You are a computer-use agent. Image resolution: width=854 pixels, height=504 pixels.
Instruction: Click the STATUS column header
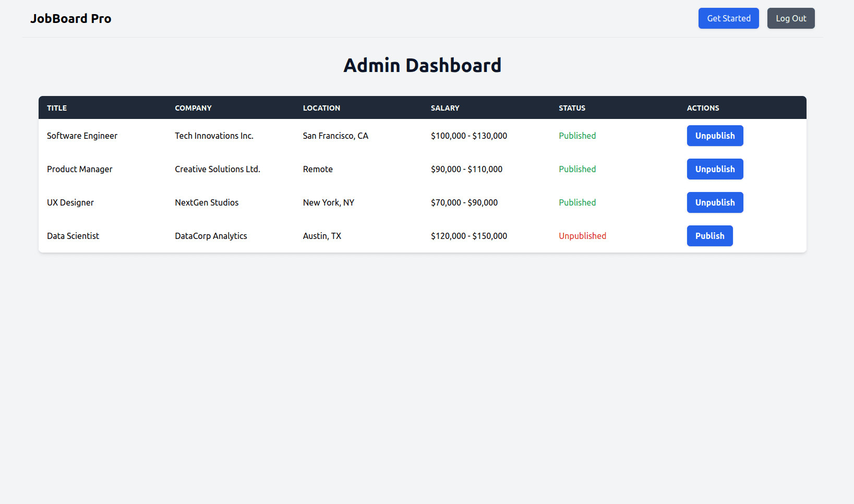(x=572, y=108)
